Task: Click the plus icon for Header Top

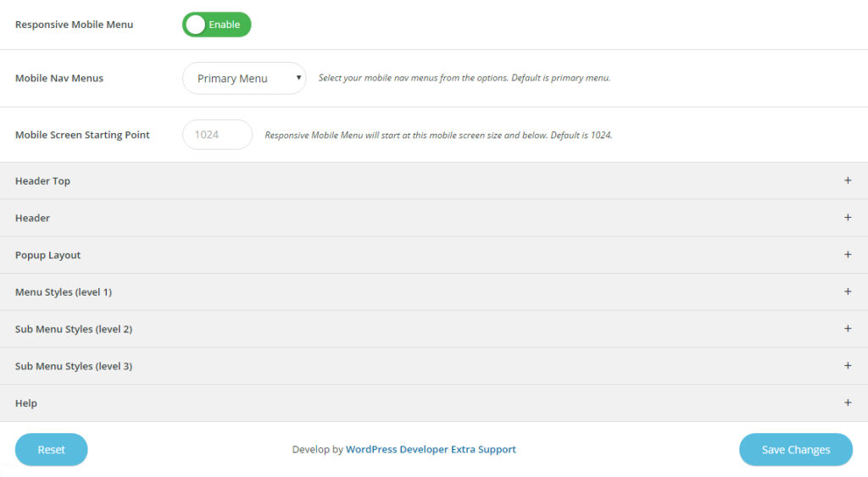Action: pyautogui.click(x=847, y=180)
